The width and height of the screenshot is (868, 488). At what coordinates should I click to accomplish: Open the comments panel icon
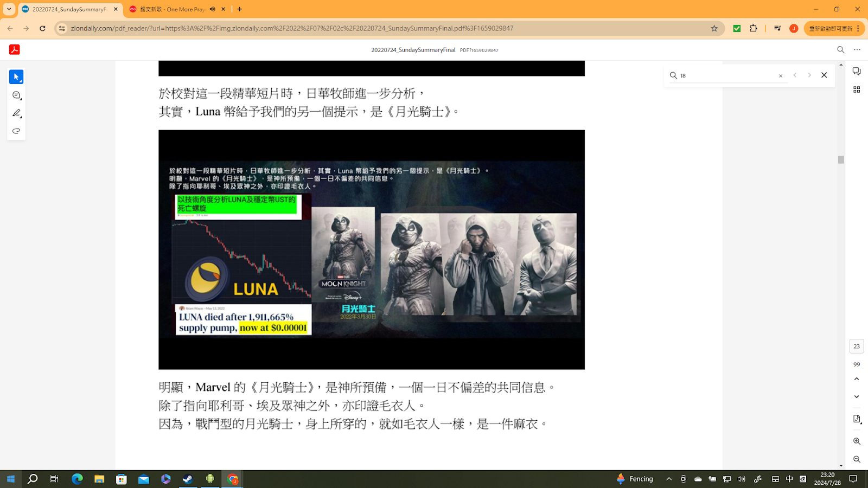click(857, 72)
